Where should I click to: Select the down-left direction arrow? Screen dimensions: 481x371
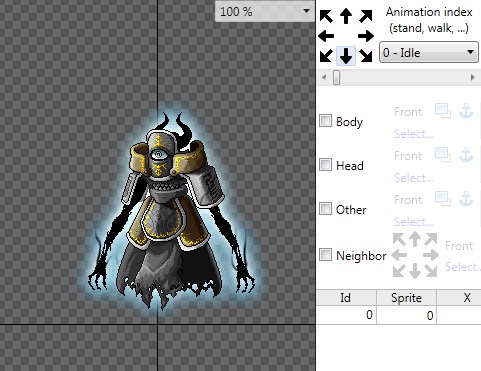326,56
